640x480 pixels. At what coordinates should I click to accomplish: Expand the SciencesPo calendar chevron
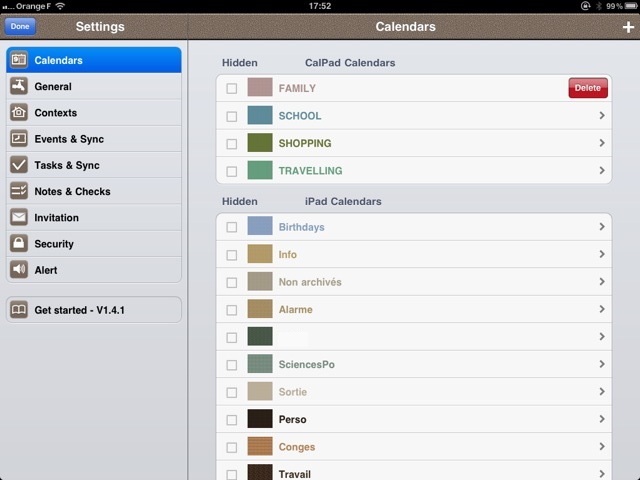(x=601, y=365)
